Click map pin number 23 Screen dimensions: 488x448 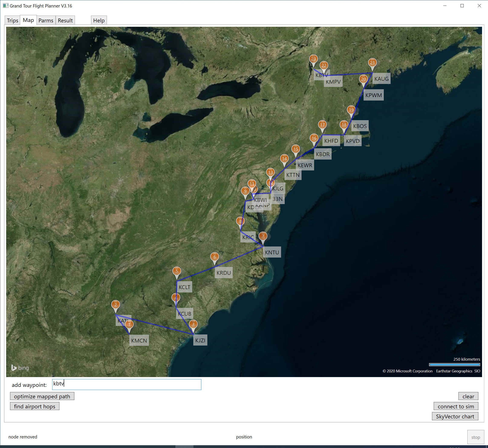(313, 59)
